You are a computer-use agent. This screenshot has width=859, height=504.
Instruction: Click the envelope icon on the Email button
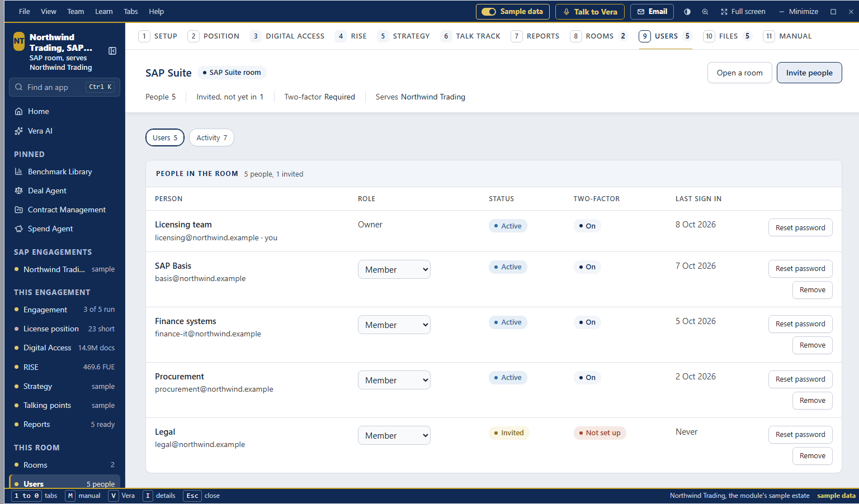coord(641,12)
